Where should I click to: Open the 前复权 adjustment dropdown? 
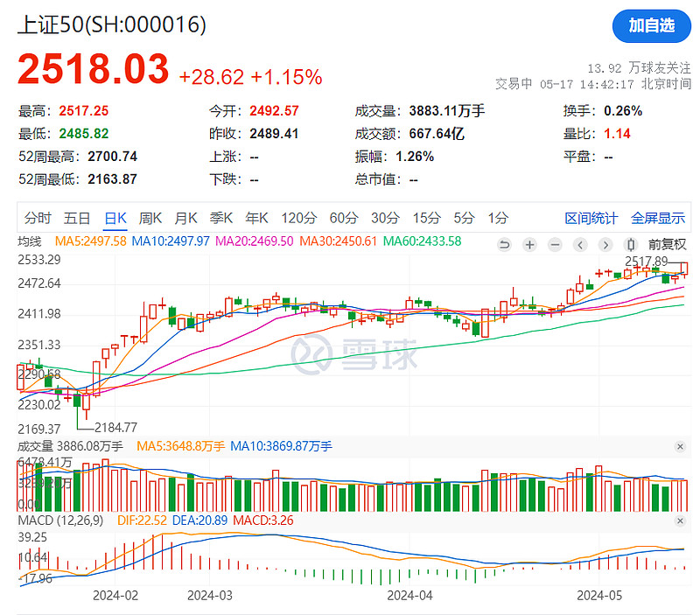point(667,245)
